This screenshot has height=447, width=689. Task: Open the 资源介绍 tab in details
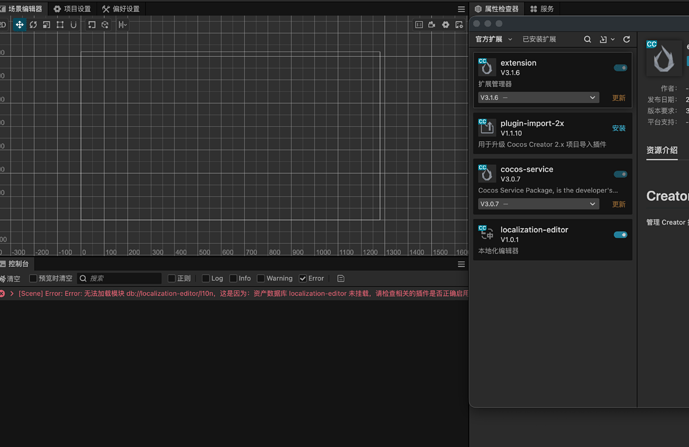662,150
